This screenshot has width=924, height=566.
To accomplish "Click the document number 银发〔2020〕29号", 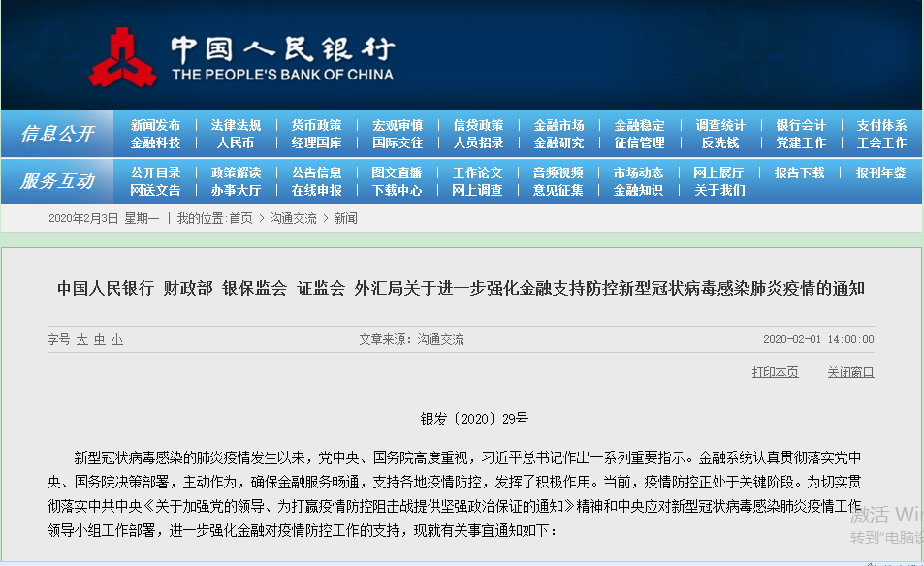I will (474, 419).
